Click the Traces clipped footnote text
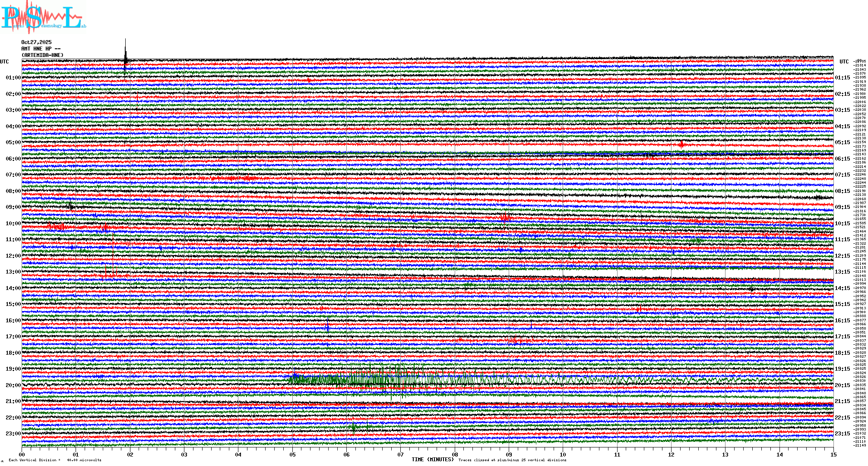 512,460
